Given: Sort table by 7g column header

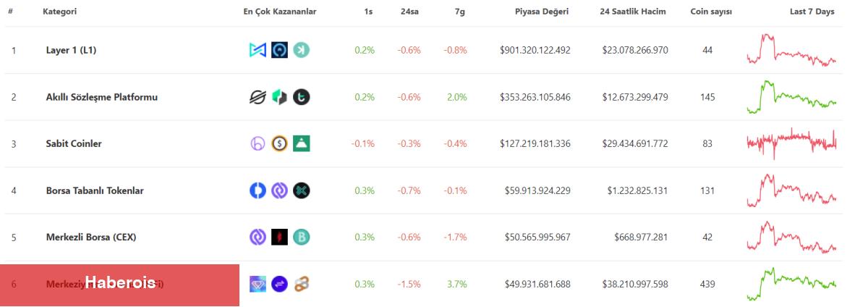Looking at the screenshot, I should (461, 12).
